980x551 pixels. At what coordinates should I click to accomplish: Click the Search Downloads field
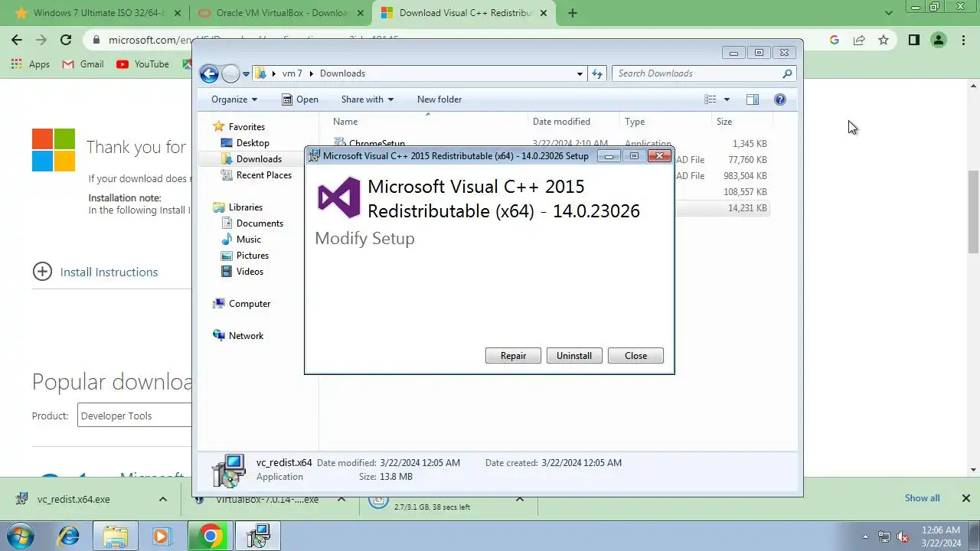(x=704, y=73)
